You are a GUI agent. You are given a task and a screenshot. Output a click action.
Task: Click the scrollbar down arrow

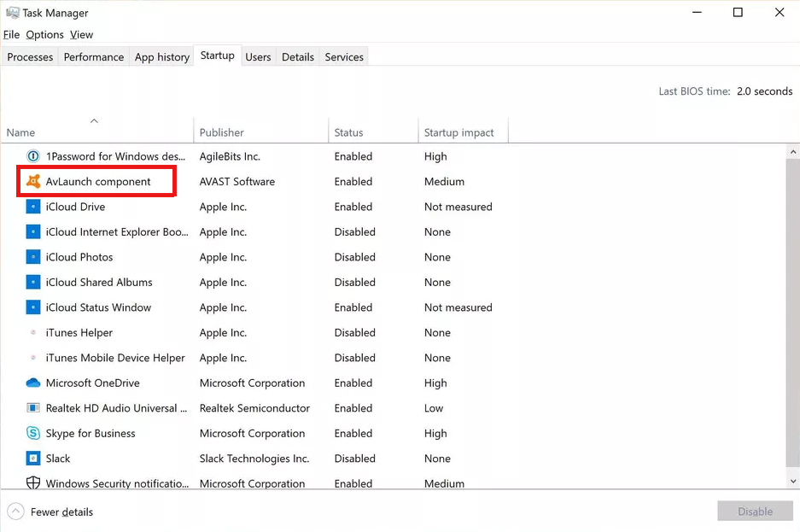click(x=793, y=481)
